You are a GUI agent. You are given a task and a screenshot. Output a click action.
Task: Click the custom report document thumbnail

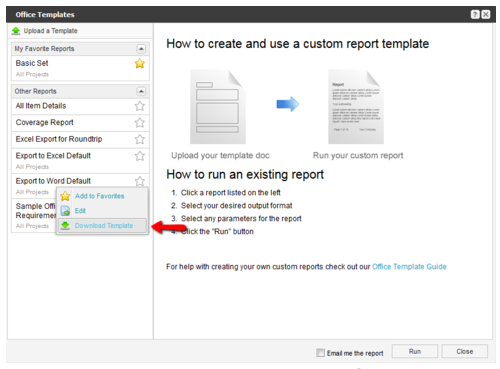356,107
